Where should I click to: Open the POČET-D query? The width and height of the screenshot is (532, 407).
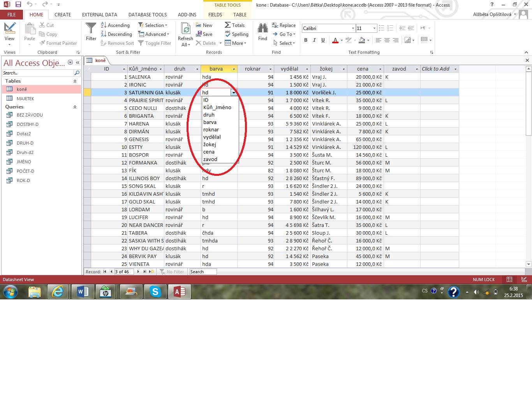[x=41, y=171]
